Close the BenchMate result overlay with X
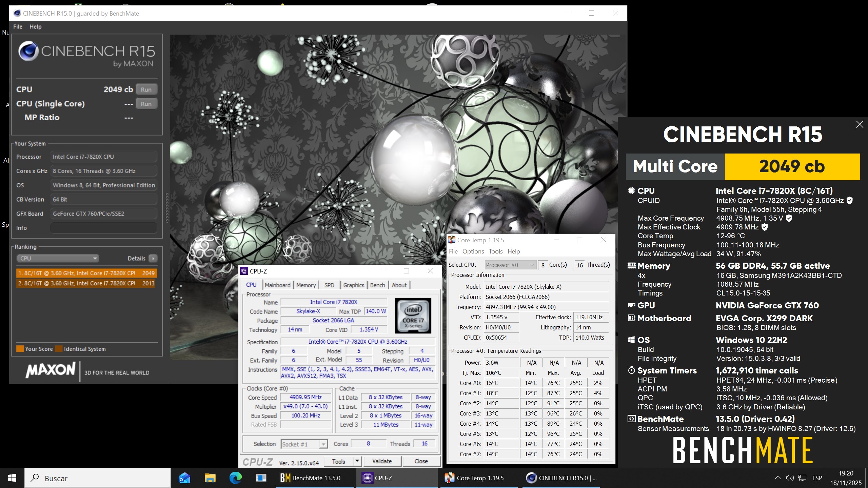 point(859,124)
